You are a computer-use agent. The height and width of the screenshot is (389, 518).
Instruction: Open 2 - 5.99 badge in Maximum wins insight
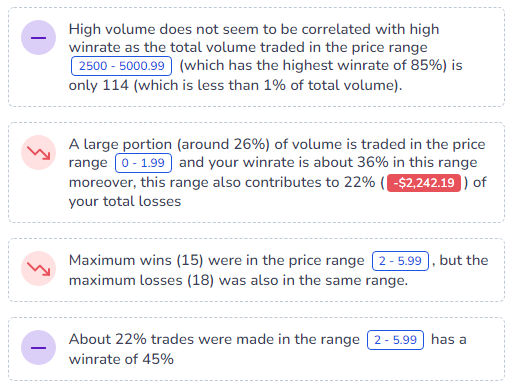(400, 261)
